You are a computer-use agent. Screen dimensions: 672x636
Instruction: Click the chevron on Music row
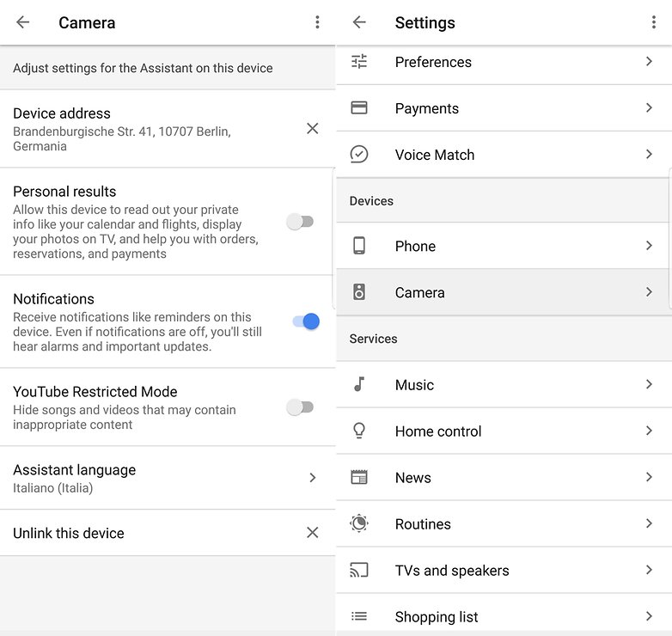(x=649, y=384)
